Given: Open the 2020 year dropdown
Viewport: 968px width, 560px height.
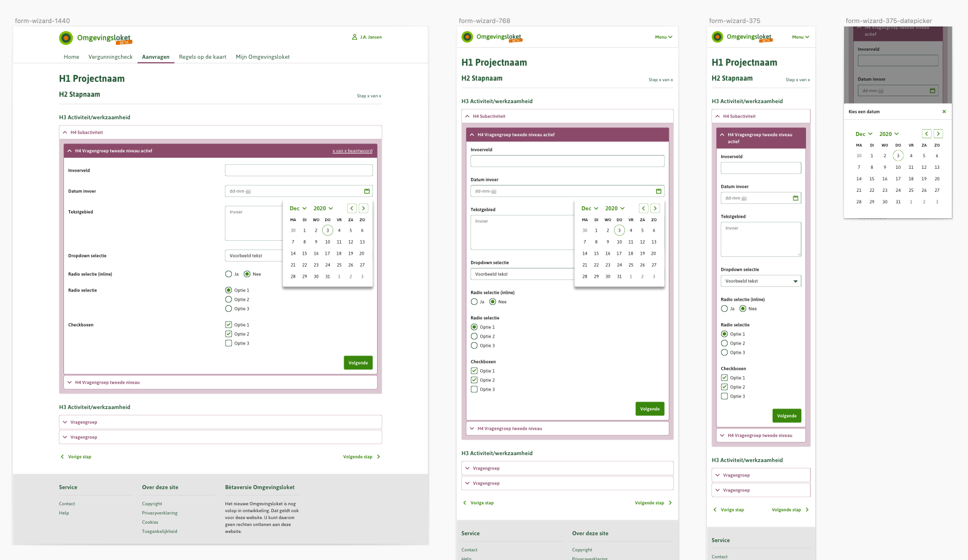Looking at the screenshot, I should [323, 208].
